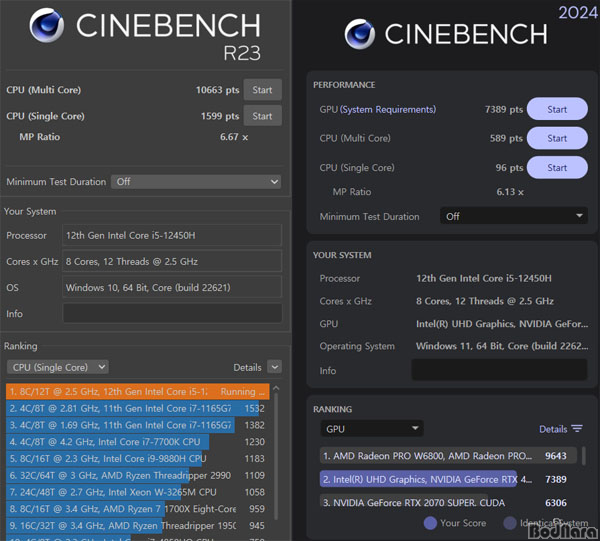The width and height of the screenshot is (600, 541).
Task: Select the Intel UHD Graphics ranking row
Action: click(448, 479)
